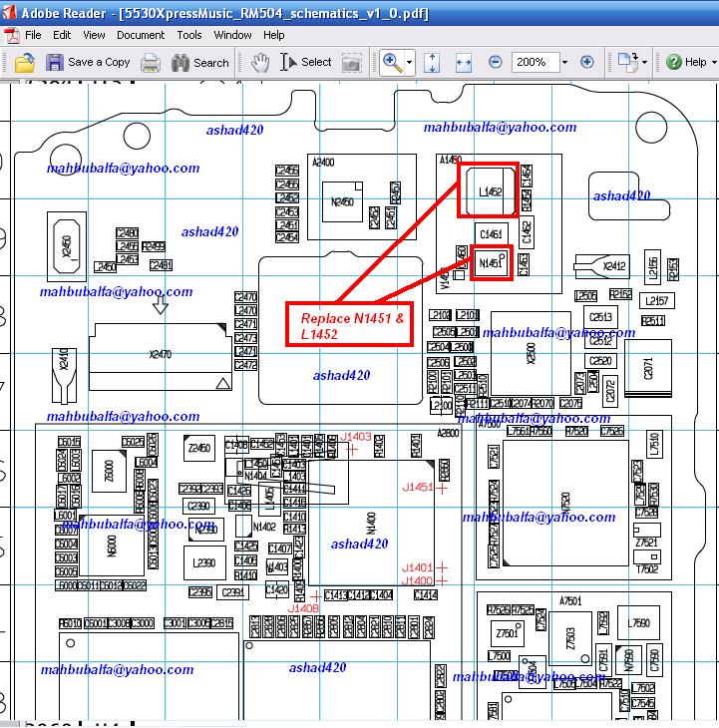
Task: Click the zoom in plus button
Action: (x=587, y=62)
